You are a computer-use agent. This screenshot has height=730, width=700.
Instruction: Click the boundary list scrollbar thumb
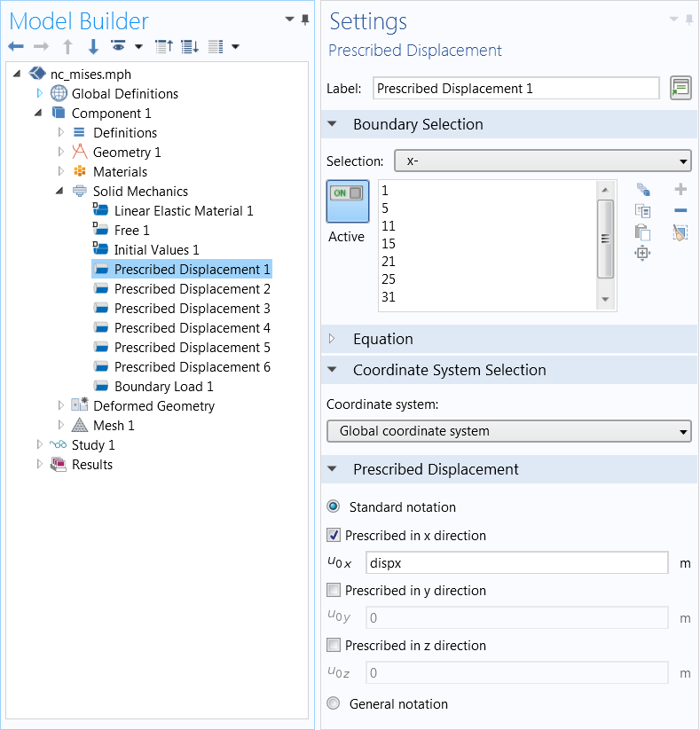coord(605,239)
